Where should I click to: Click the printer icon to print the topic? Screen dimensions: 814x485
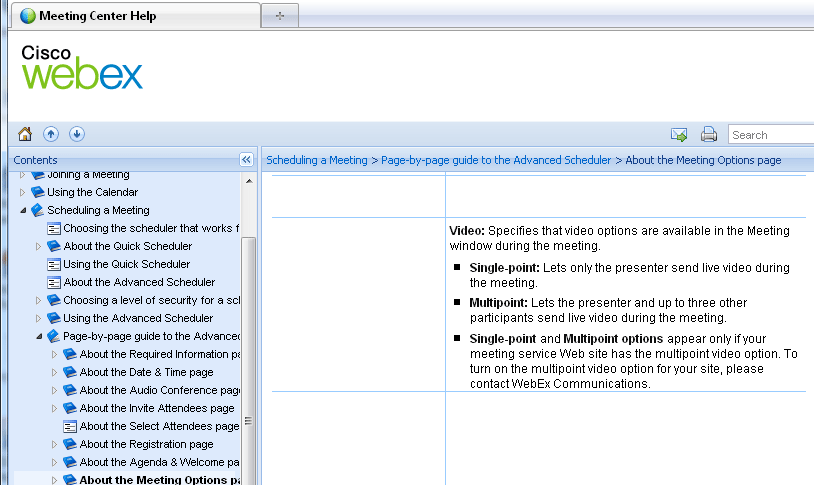[709, 134]
